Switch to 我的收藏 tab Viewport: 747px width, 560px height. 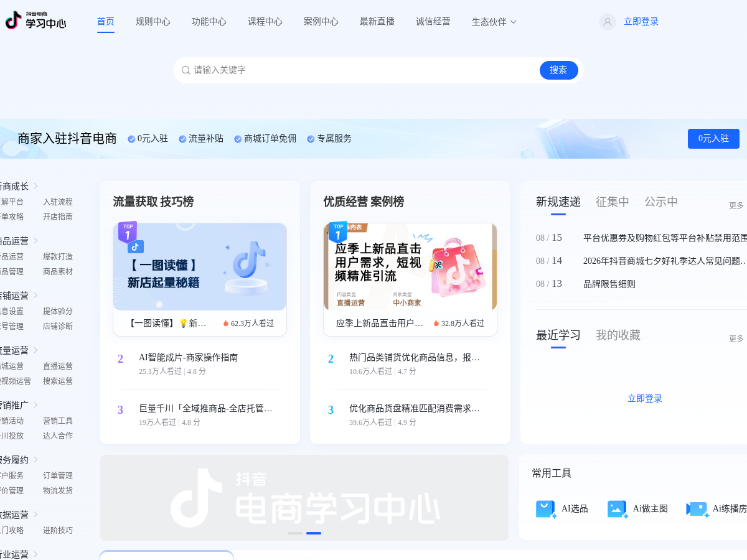click(x=618, y=335)
